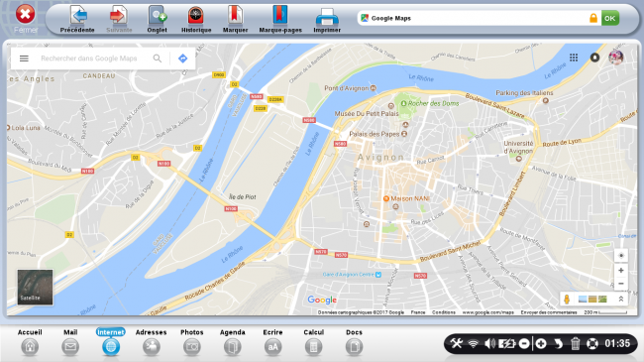Open the volume speaker control

[489, 343]
